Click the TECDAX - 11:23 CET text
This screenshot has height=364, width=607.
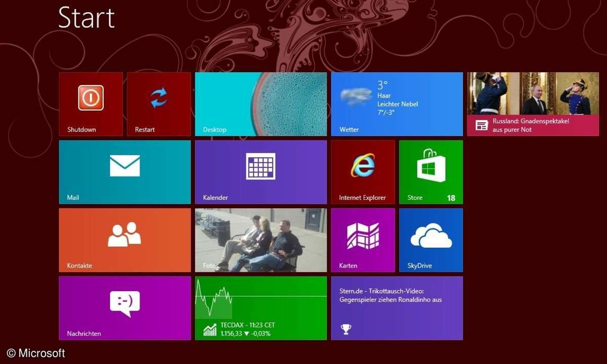coord(248,326)
